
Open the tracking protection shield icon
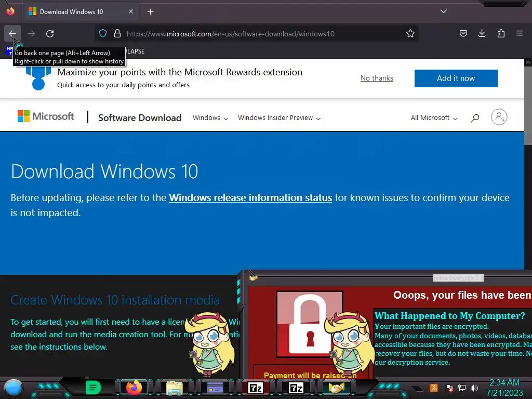[x=103, y=34]
